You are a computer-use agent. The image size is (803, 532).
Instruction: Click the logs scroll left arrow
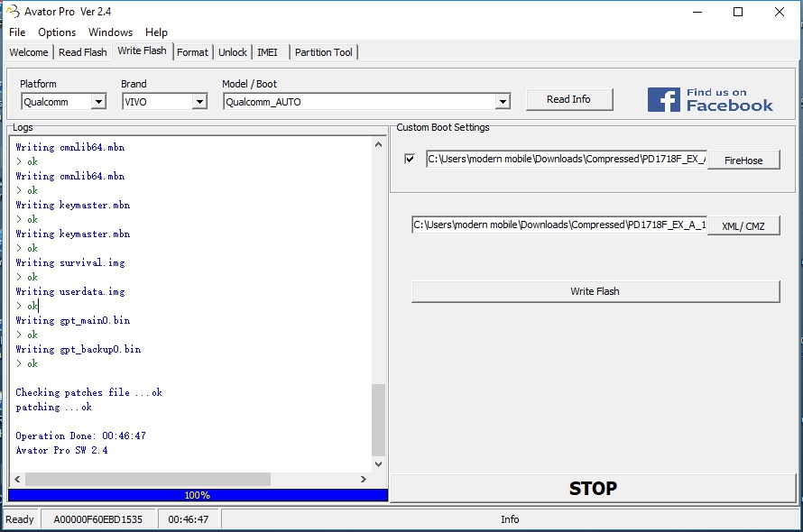(x=17, y=480)
